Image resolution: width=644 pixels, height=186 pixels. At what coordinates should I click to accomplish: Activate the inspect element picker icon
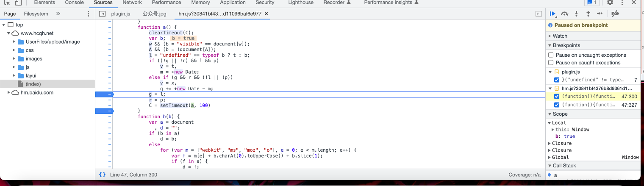(x=7, y=3)
